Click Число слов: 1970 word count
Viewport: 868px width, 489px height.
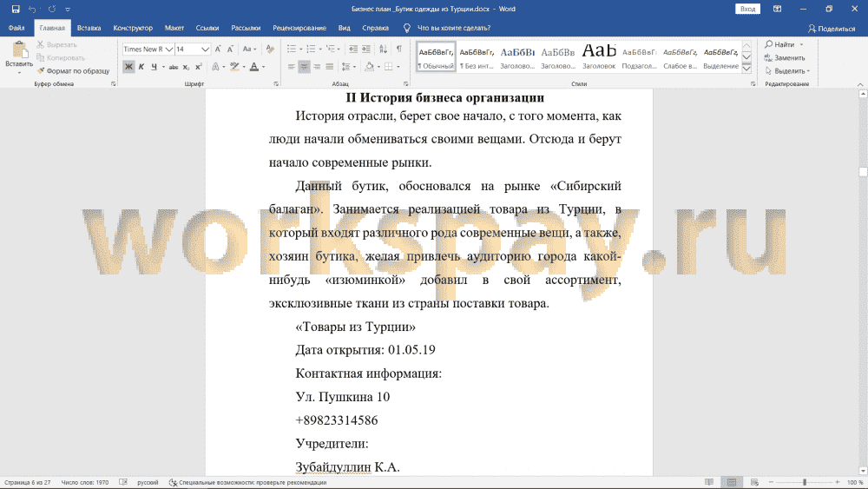click(x=85, y=482)
